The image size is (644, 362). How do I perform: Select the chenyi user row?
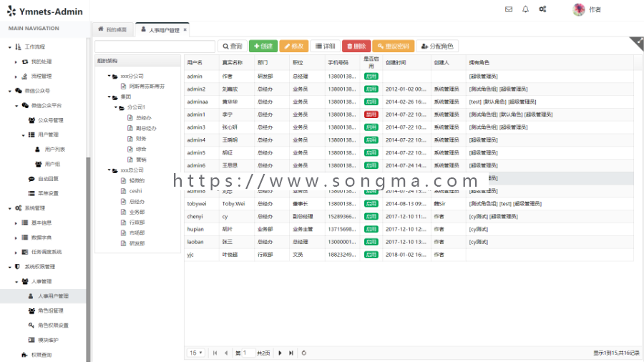tap(409, 217)
